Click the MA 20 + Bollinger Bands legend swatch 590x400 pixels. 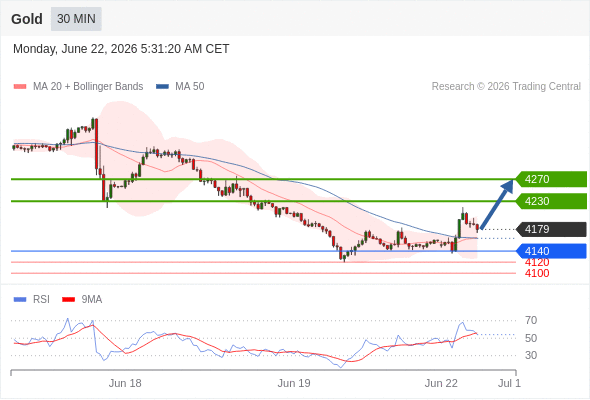(20, 87)
